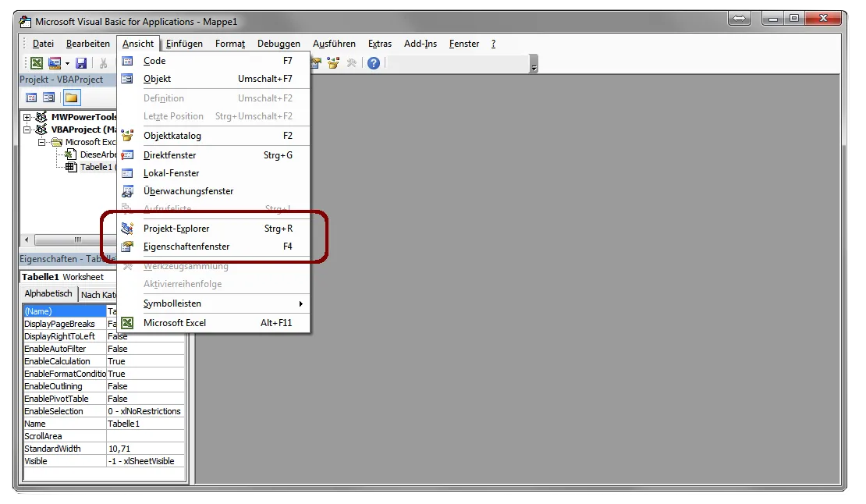The height and width of the screenshot is (504, 866).
Task: Switch to the Alphabetisch properties tab
Action: coord(48,294)
